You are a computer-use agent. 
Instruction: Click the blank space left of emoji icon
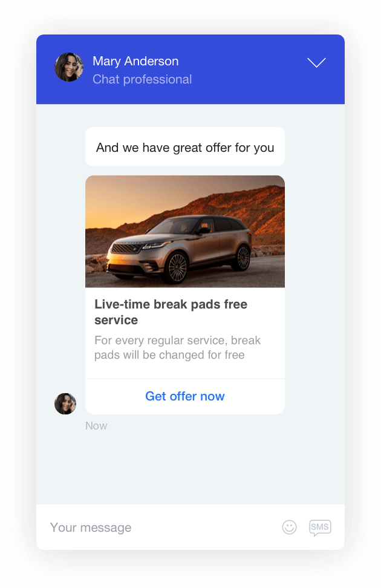pos(206,528)
